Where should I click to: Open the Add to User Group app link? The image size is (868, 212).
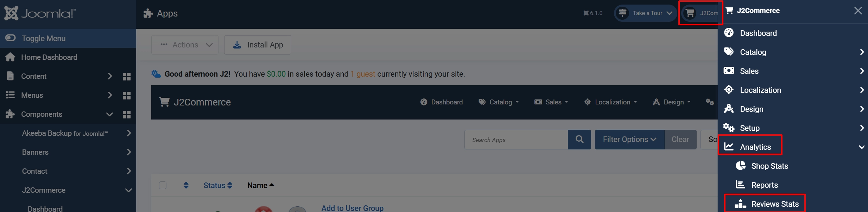pos(353,208)
